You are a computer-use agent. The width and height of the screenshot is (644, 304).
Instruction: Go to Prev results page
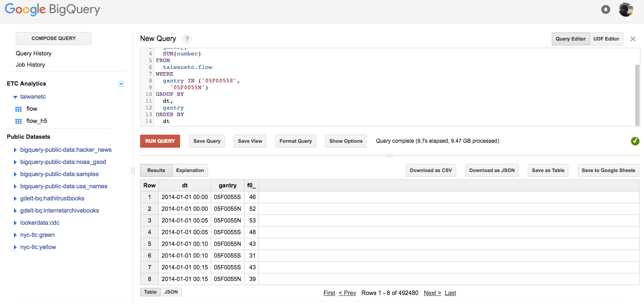pos(347,293)
